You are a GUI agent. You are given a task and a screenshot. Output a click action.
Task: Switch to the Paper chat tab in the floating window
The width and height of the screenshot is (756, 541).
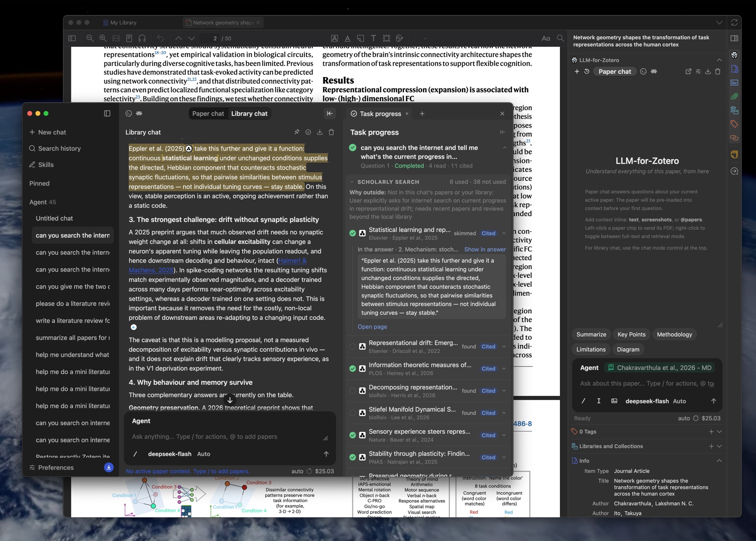point(208,113)
